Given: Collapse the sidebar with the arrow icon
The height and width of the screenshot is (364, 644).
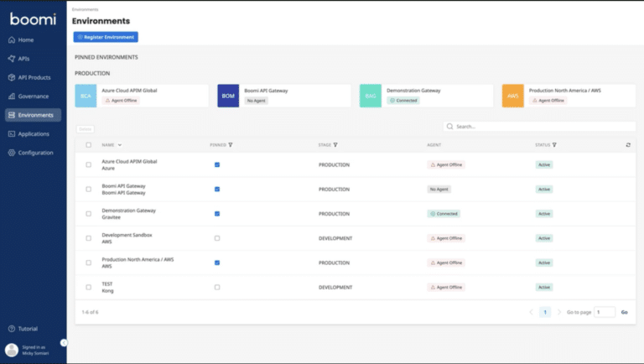Looking at the screenshot, I should click(64, 342).
